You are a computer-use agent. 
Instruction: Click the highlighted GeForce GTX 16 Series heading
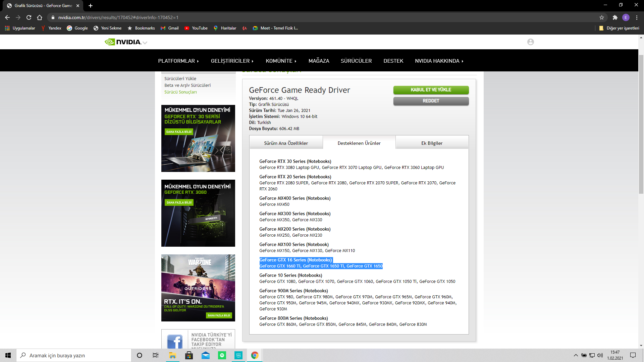pyautogui.click(x=296, y=260)
